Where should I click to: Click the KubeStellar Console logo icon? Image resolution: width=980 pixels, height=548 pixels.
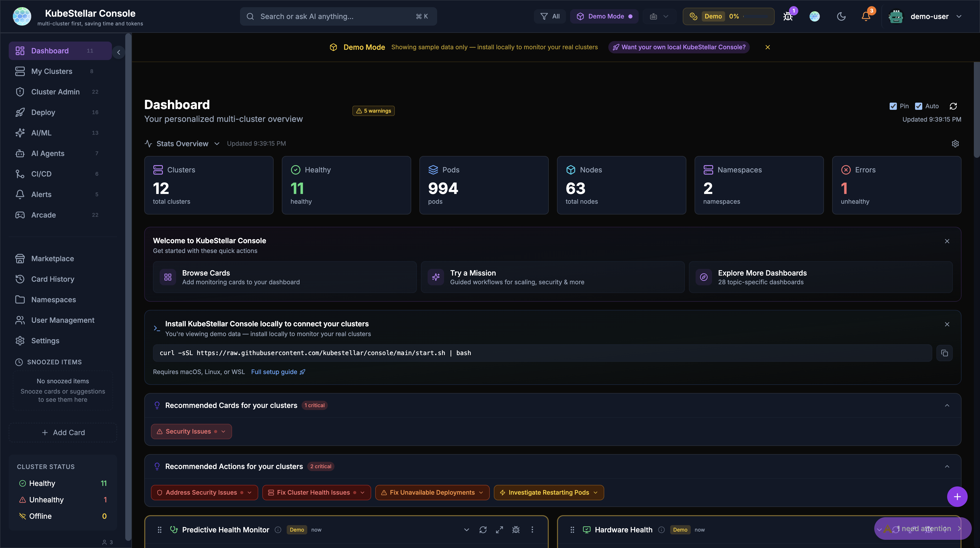click(22, 16)
